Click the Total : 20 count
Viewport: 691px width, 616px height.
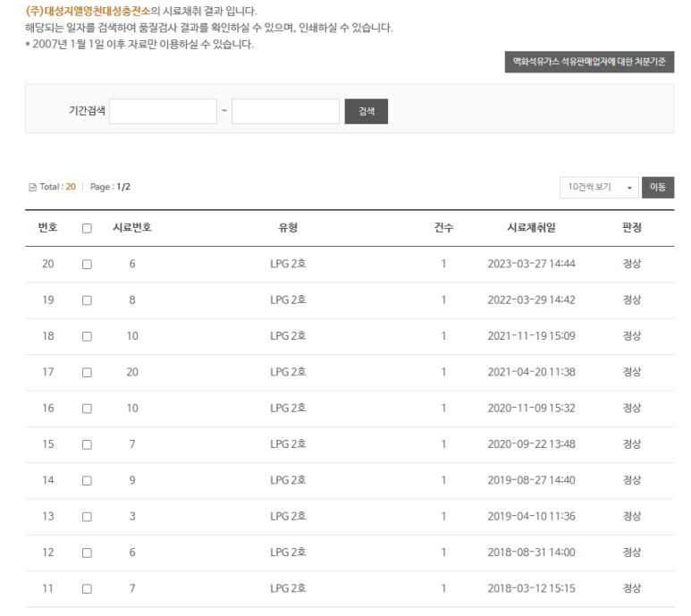click(58, 187)
